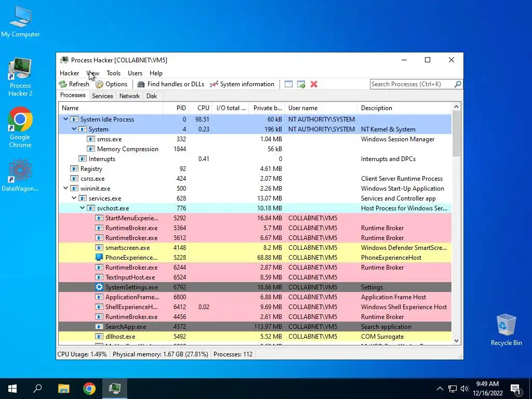Switch to the Disk tab
Viewport: 532px width, 399px height.
[152, 96]
